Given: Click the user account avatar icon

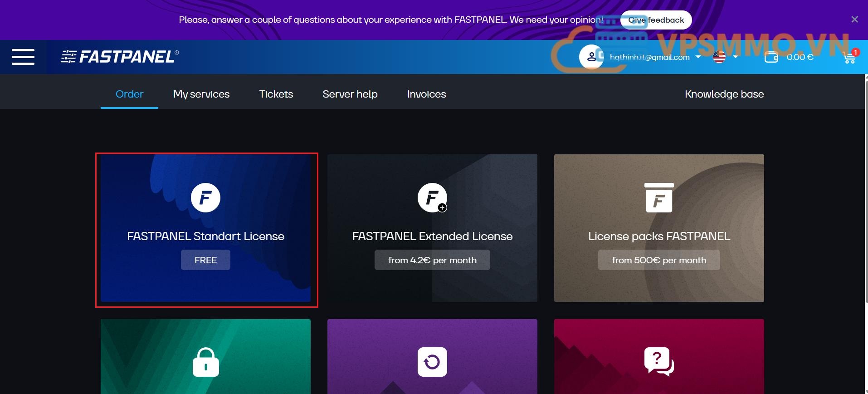Looking at the screenshot, I should tap(591, 57).
